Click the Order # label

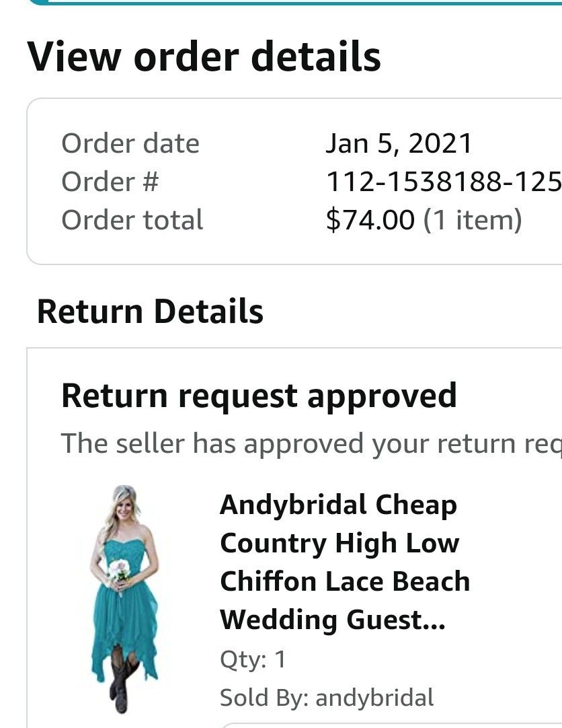pos(110,182)
